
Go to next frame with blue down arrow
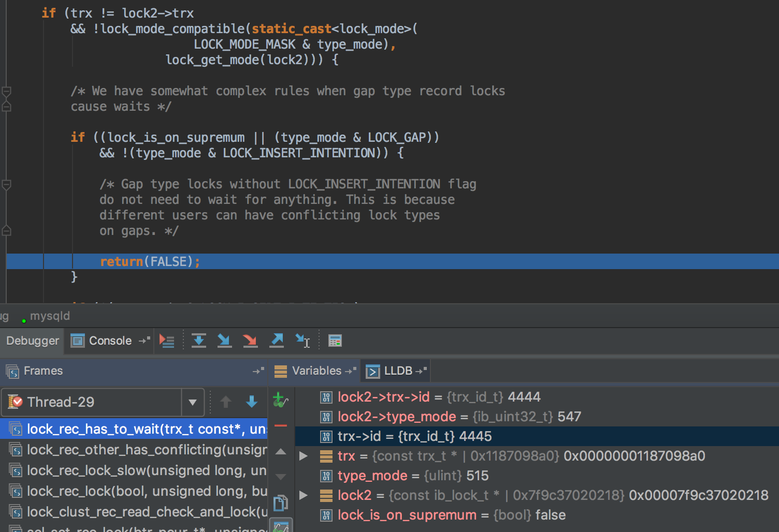point(252,402)
